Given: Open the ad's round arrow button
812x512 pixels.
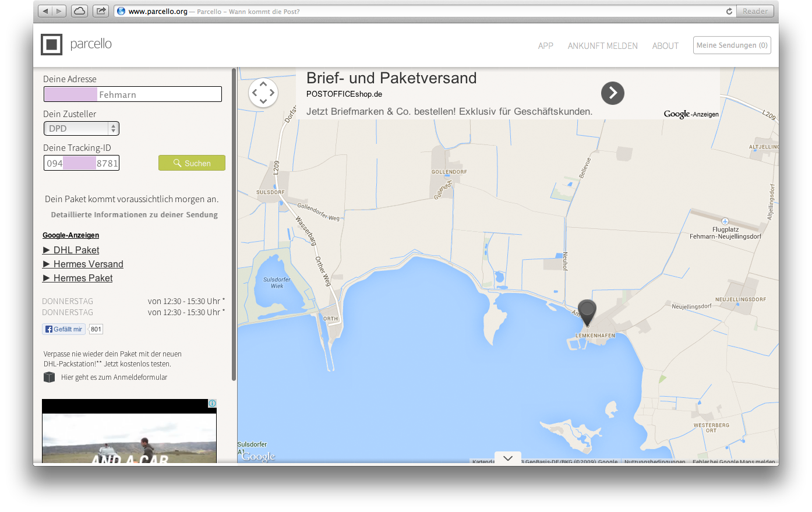Looking at the screenshot, I should 613,93.
